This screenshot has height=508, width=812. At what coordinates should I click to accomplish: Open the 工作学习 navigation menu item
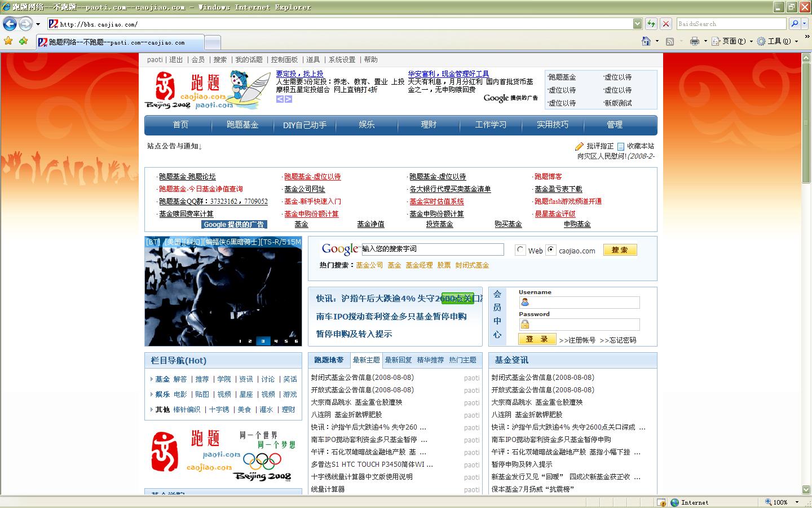(x=491, y=125)
